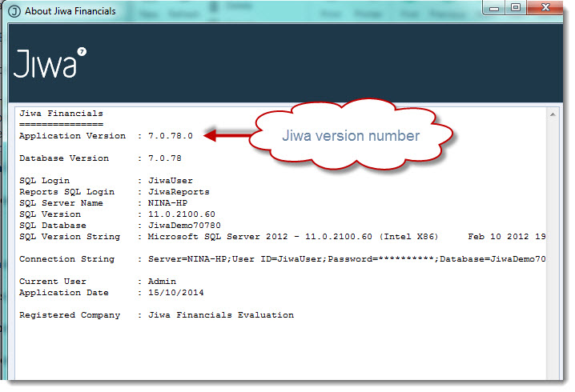Maximize the About Jiwa Financials window
The height and width of the screenshot is (392, 575).
click(516, 8)
